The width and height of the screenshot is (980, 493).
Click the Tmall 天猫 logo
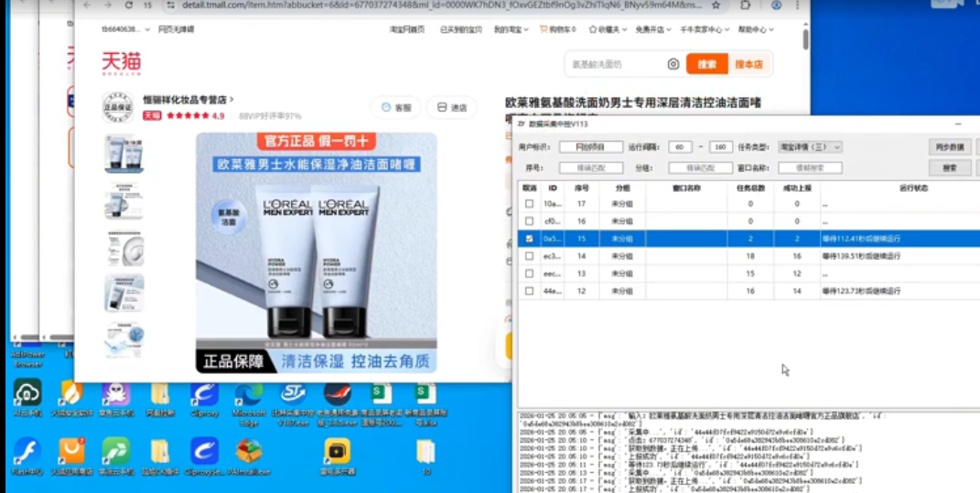point(122,63)
